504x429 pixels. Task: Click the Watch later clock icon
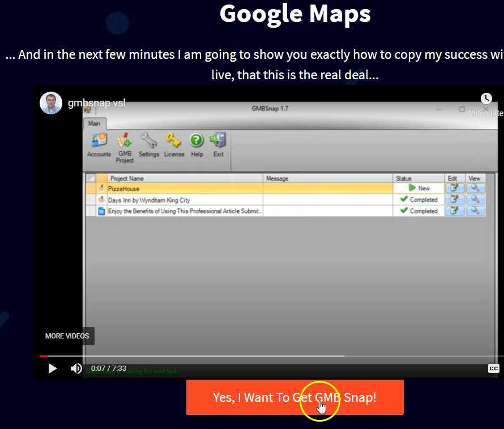point(486,98)
